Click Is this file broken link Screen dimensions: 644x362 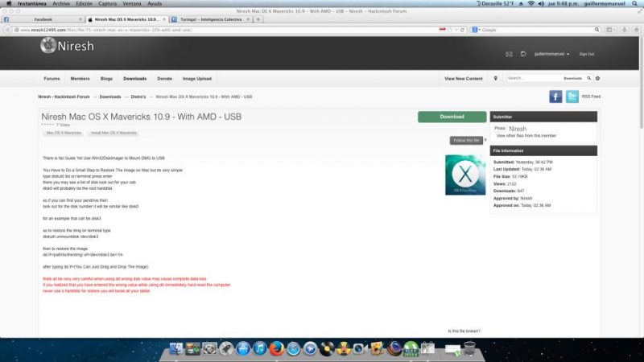coord(464,331)
